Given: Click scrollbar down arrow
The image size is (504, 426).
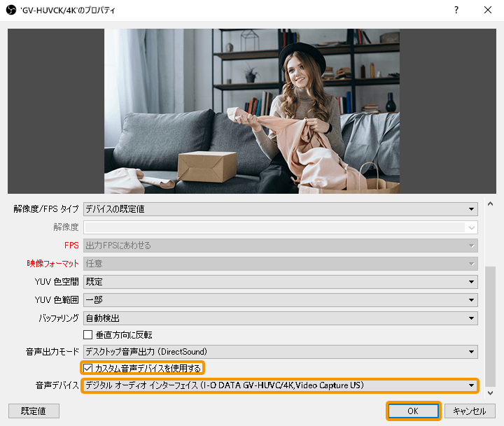Looking at the screenshot, I should coord(490,392).
